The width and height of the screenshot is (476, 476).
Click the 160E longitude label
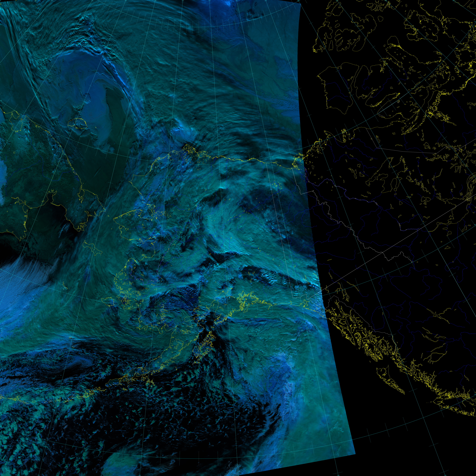tap(52, 1)
